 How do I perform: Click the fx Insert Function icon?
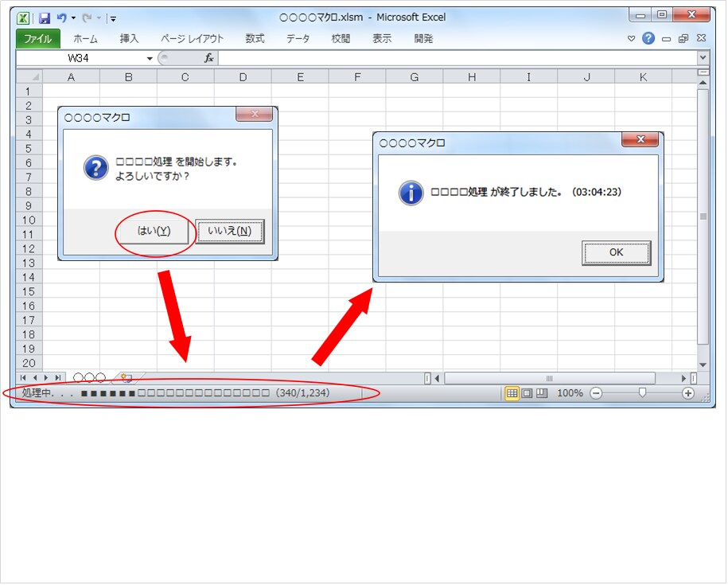(209, 58)
